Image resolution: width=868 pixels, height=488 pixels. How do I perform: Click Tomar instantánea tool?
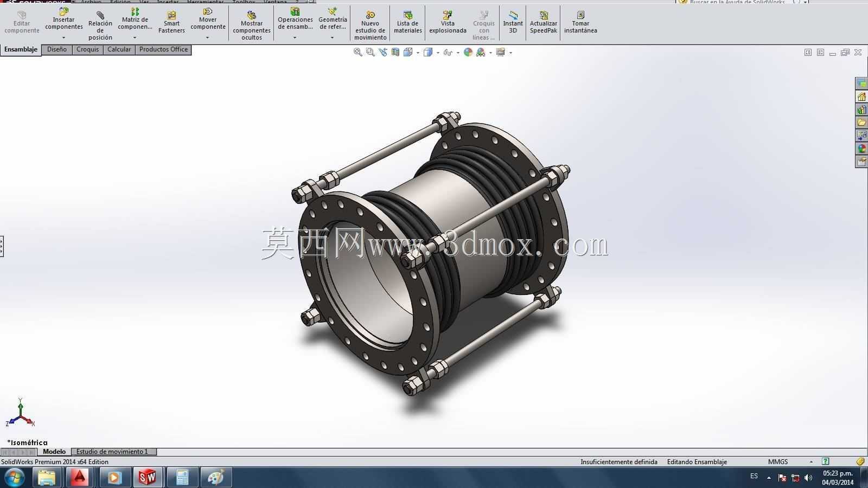tap(580, 22)
